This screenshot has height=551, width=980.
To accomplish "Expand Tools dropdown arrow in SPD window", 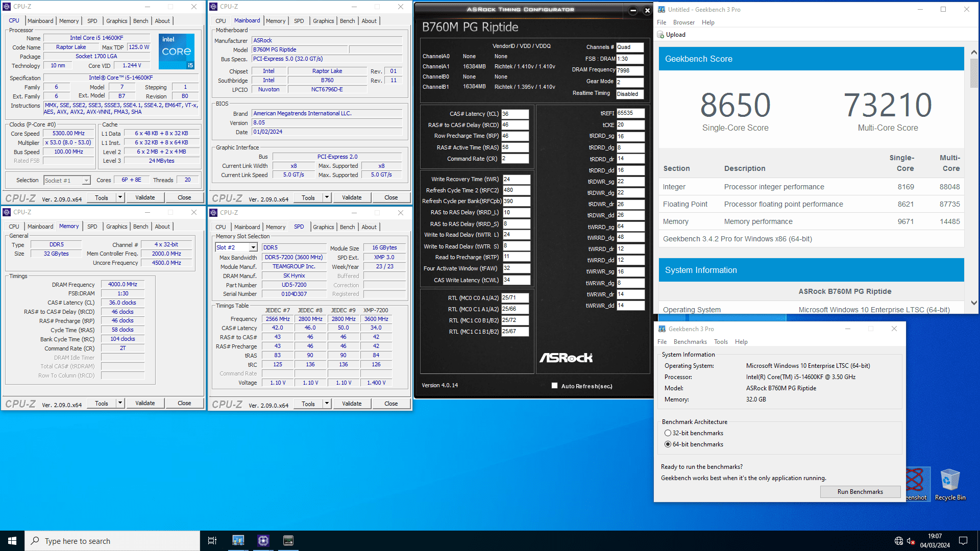I will (327, 404).
